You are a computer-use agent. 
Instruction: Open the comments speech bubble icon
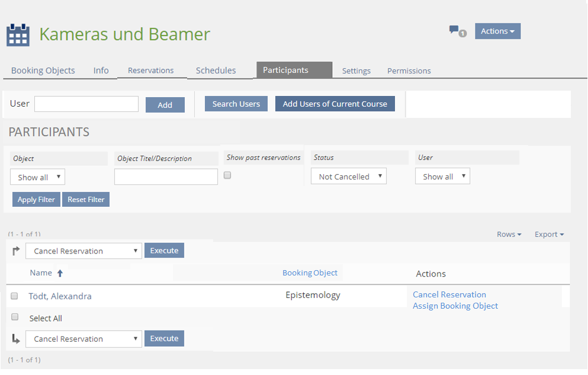point(454,30)
